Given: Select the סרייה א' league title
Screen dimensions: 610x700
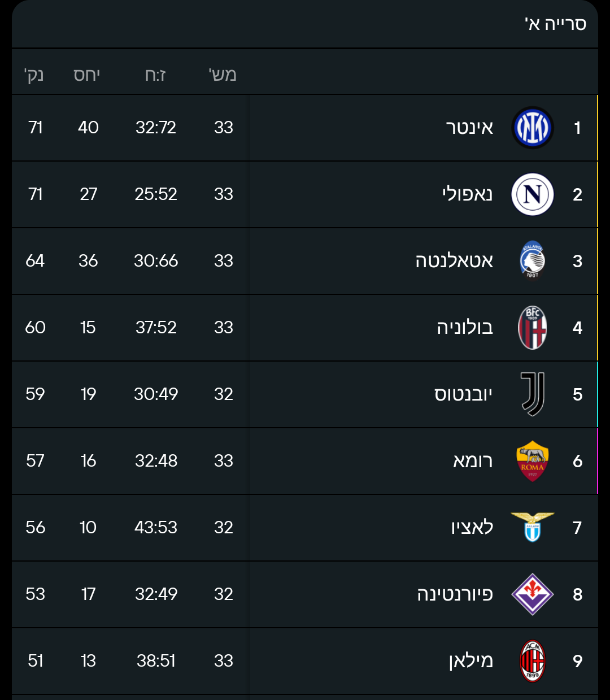Looking at the screenshot, I should (556, 24).
